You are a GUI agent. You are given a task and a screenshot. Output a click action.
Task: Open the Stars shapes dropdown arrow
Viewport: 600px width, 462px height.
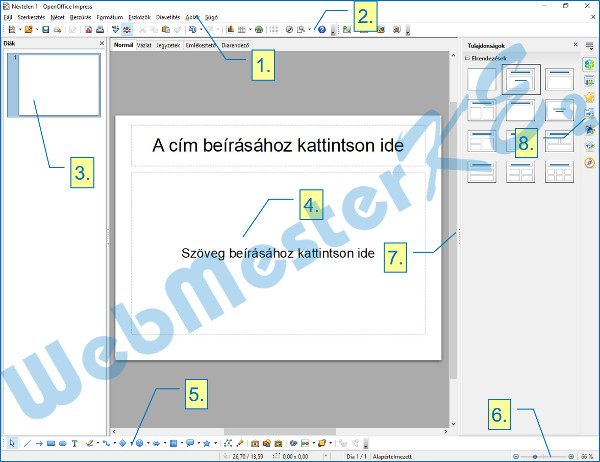click(215, 443)
